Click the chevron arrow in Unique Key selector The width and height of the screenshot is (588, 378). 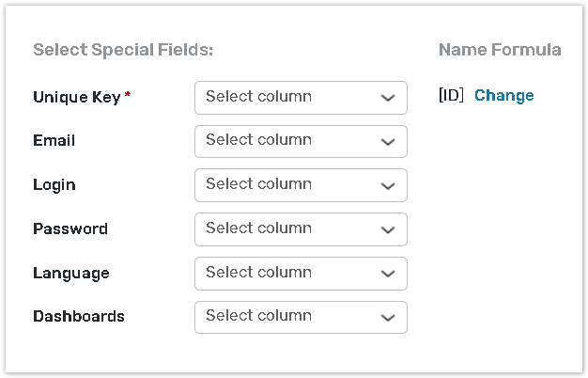tap(388, 98)
